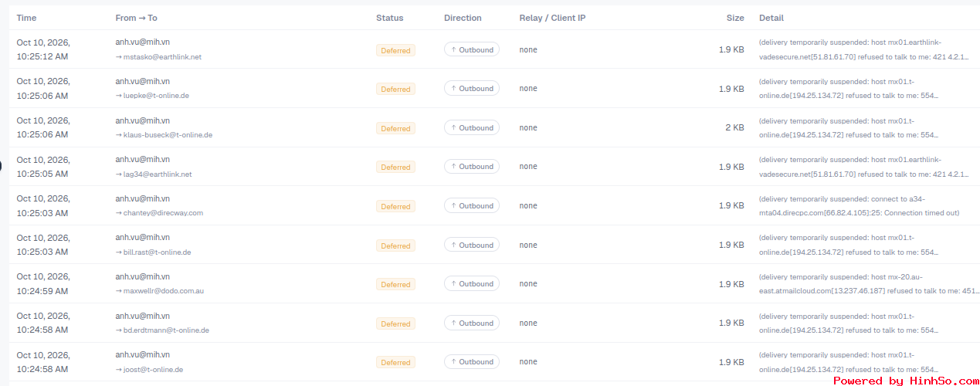Click Outbound tag in joost@t-online.de row

click(x=472, y=361)
